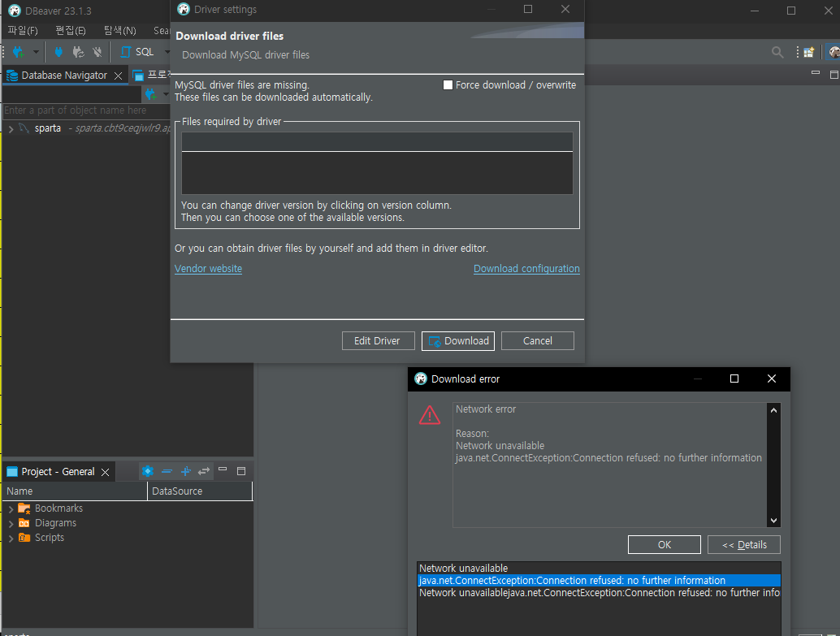Click the Download button

click(x=458, y=341)
